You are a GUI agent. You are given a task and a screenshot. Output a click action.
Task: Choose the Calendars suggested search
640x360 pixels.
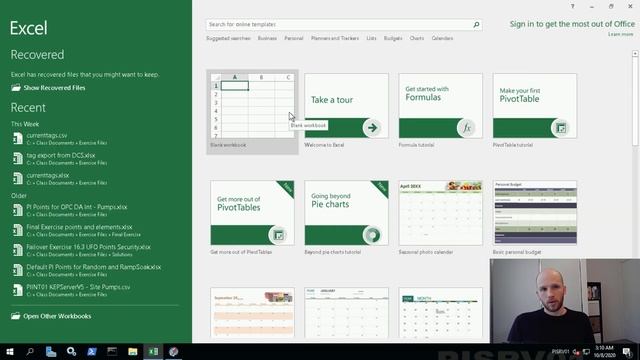442,38
